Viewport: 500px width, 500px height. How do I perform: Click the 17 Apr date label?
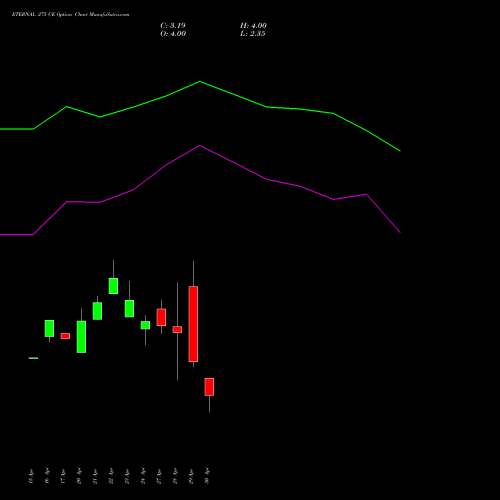coord(63,476)
